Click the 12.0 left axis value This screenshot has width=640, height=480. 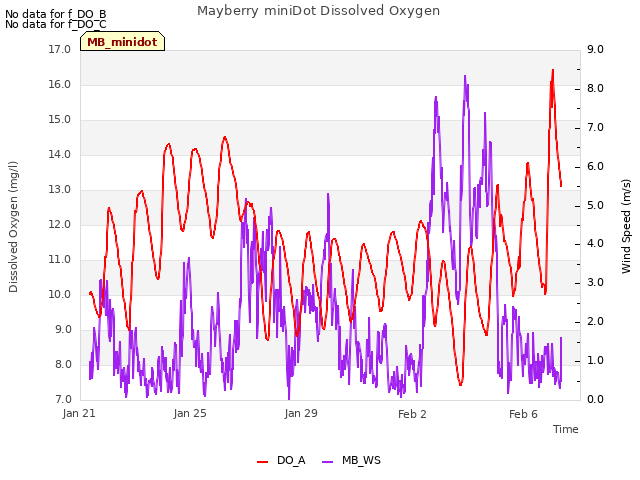pyautogui.click(x=60, y=224)
